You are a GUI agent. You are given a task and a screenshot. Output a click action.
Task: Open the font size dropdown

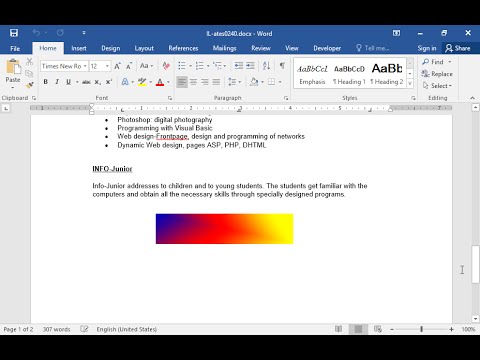107,66
